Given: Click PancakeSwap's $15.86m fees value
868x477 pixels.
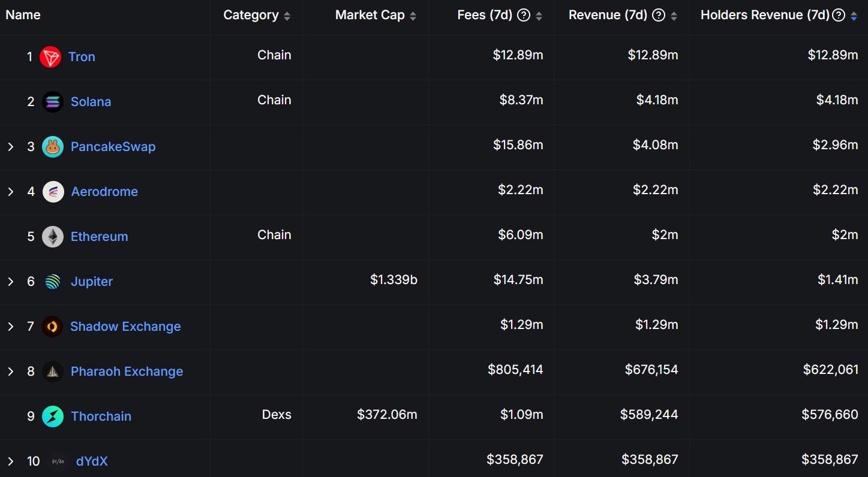Looking at the screenshot, I should [518, 145].
